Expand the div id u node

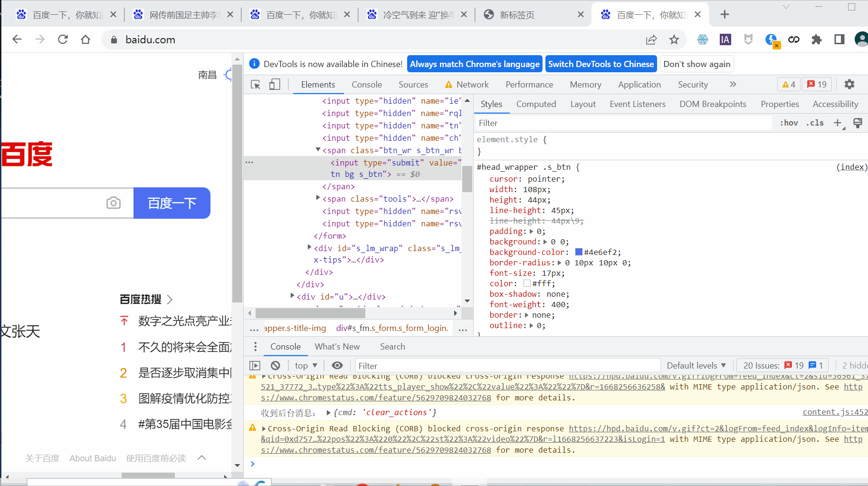293,296
